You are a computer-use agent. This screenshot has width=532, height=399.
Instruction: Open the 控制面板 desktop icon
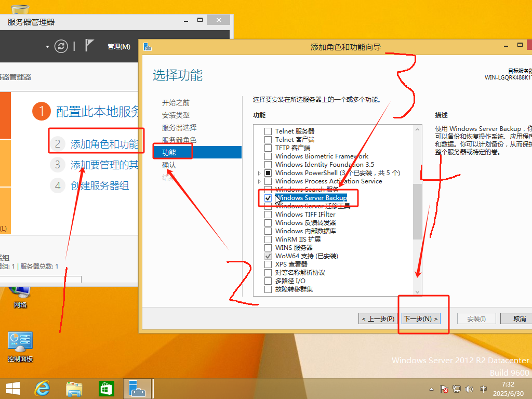pos(20,347)
